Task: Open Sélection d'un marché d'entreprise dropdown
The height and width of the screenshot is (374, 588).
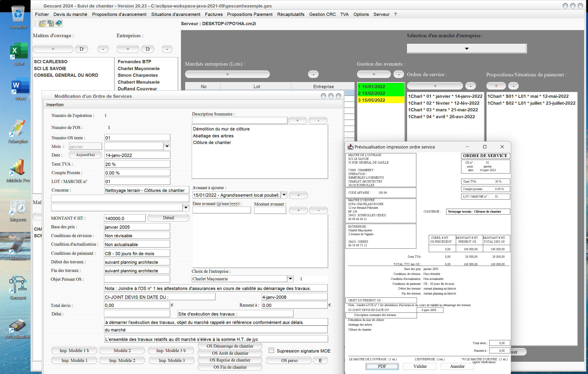Action: click(x=467, y=48)
